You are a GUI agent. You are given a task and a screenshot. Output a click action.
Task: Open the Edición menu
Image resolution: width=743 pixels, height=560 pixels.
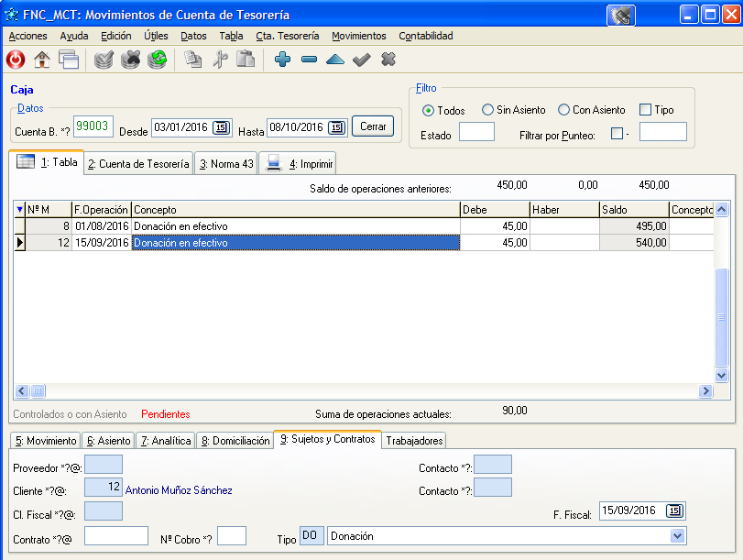coord(116,36)
